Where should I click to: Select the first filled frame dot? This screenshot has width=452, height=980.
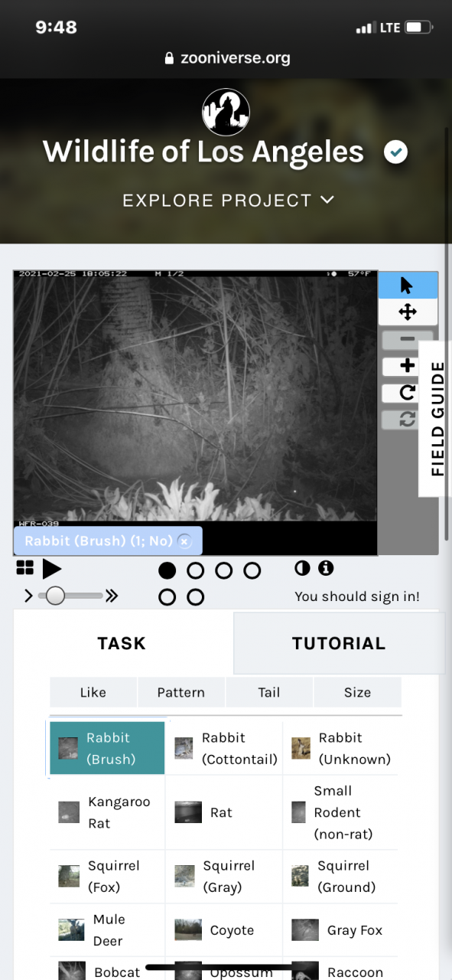pos(167,570)
